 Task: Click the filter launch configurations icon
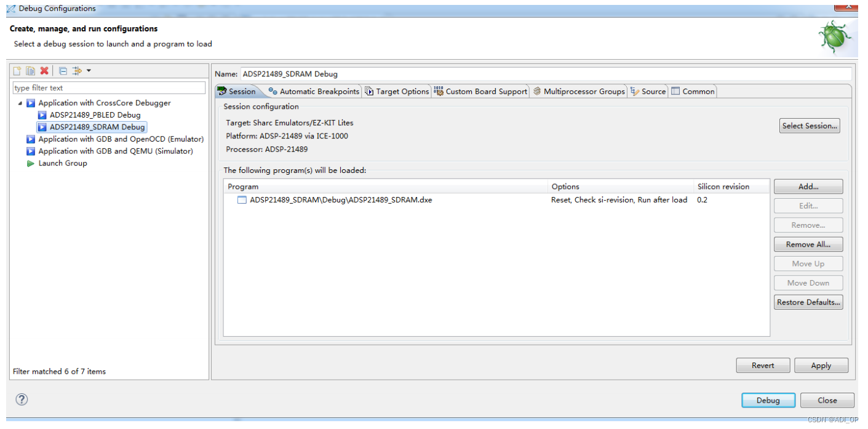[77, 71]
